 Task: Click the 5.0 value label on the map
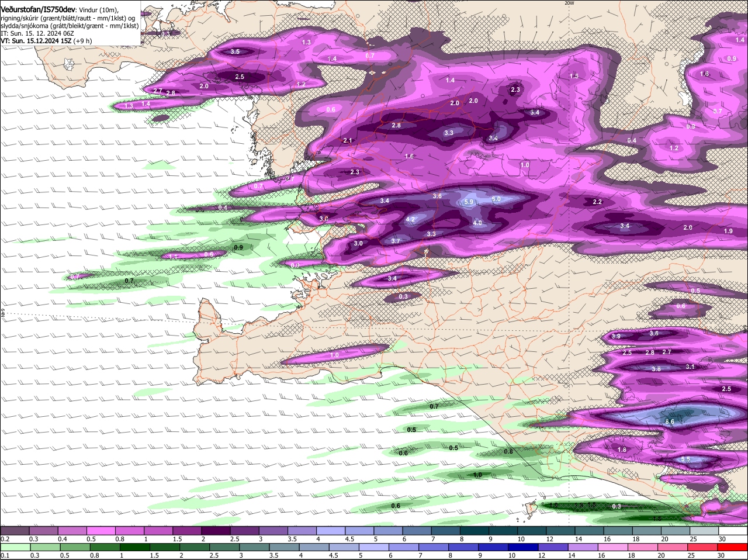496,199
